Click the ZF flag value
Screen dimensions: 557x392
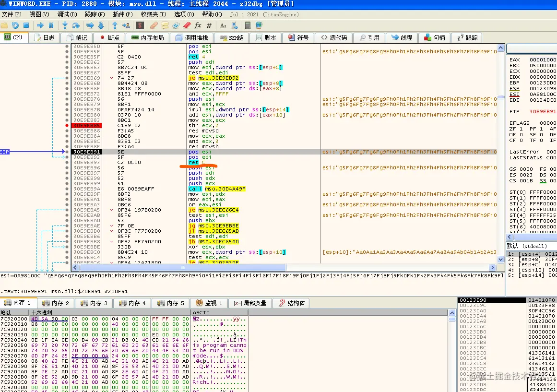[x=521, y=129]
